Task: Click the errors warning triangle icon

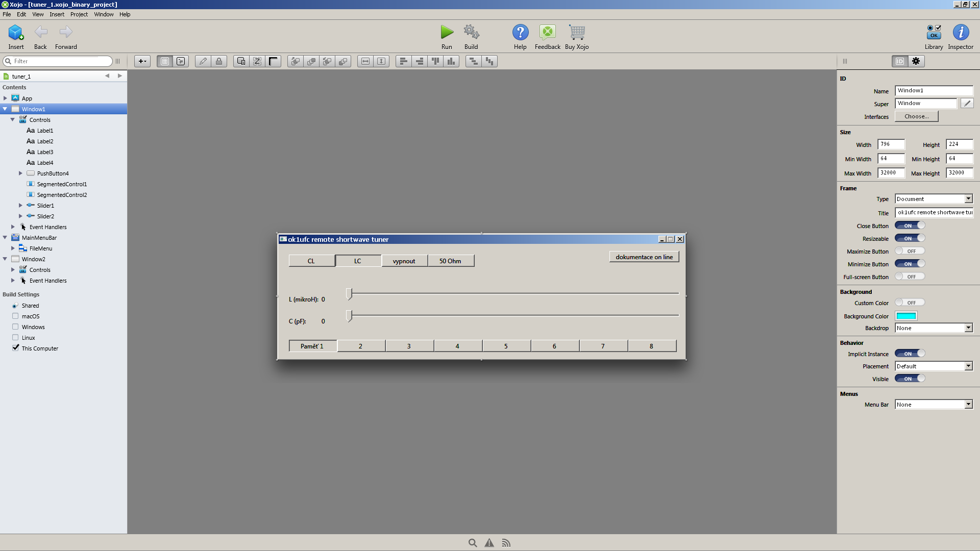Action: (x=489, y=543)
